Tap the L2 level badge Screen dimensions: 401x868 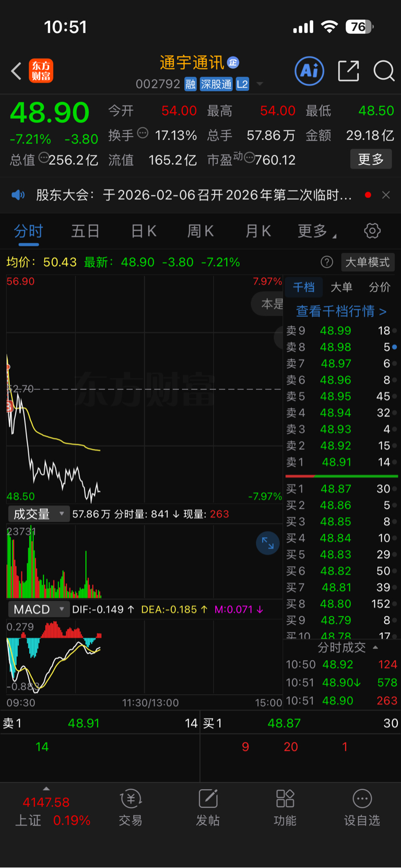click(242, 84)
